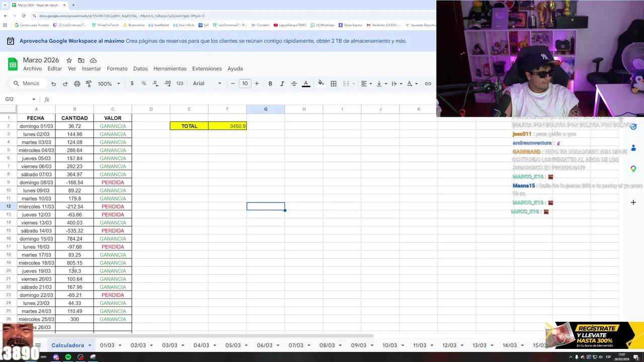Open the Arial font dropdown
Screen dimensions: 644x362
(207, 83)
